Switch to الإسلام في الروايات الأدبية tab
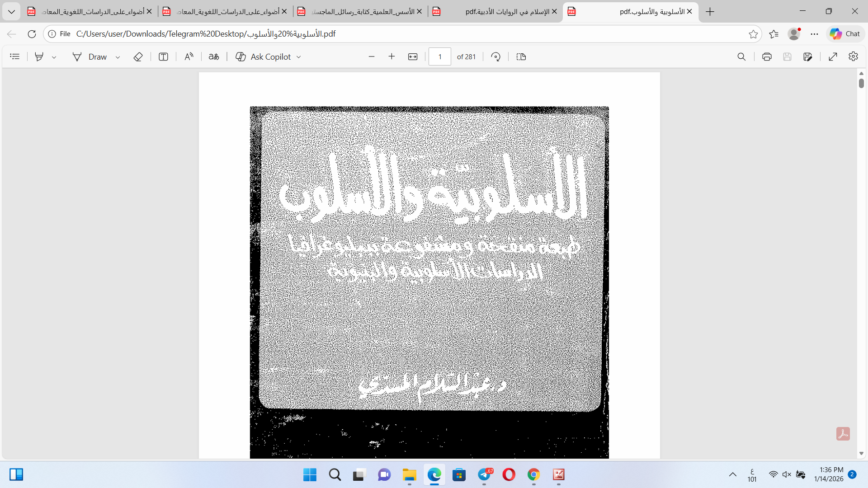Image resolution: width=868 pixels, height=488 pixels. pos(495,11)
